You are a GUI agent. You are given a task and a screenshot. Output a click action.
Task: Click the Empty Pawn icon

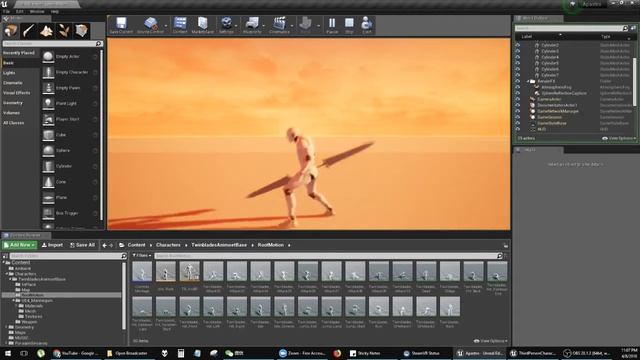pyautogui.click(x=48, y=88)
